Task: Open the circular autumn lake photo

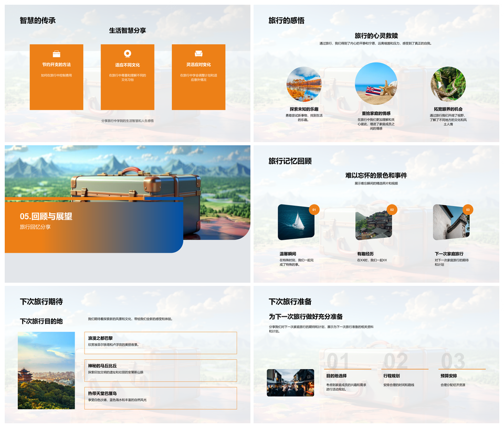Action: click(x=303, y=84)
